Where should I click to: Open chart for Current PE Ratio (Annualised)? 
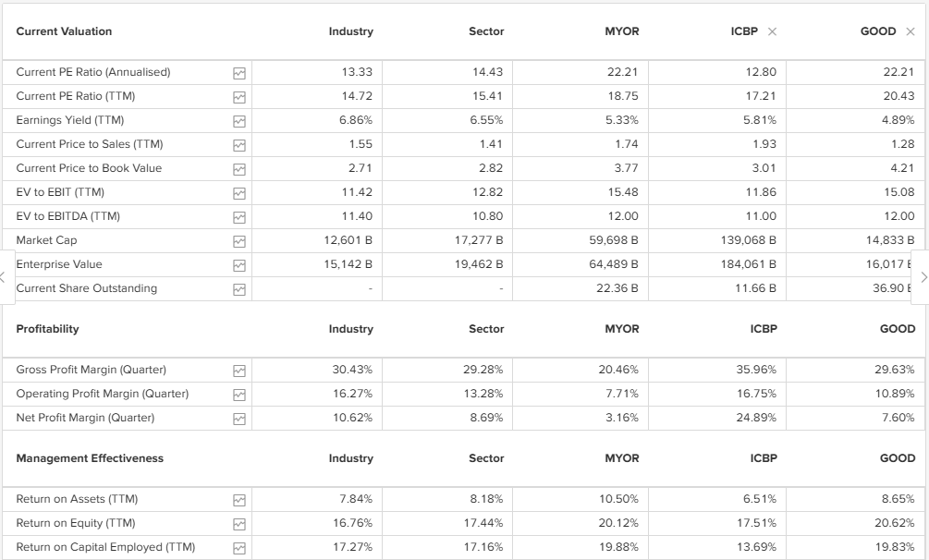239,72
